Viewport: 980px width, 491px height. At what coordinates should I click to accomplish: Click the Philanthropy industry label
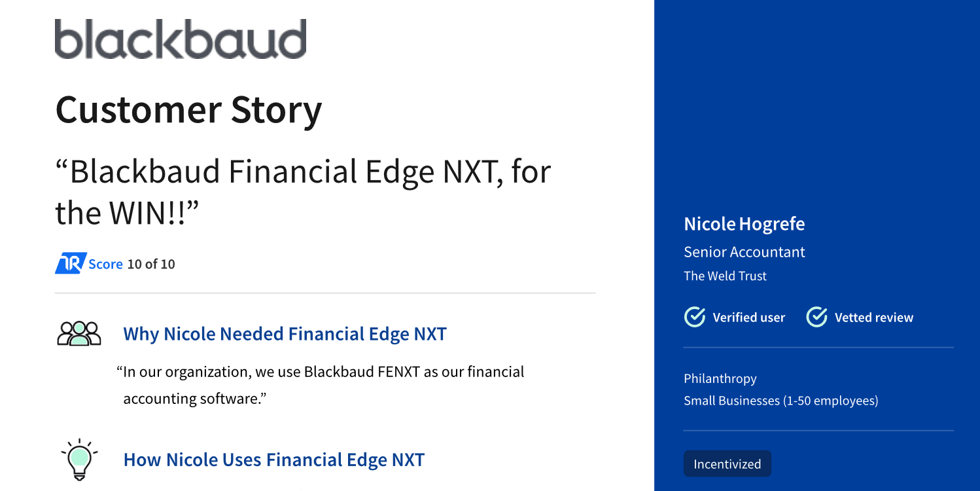720,378
